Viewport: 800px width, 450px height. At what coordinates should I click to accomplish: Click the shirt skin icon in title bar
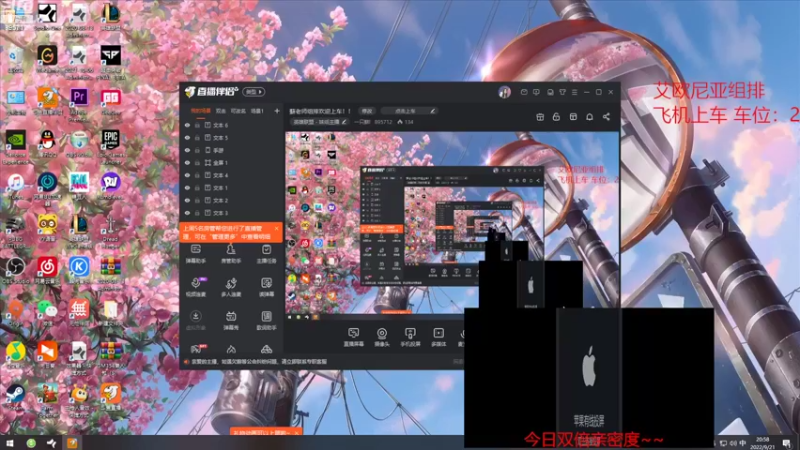(x=562, y=92)
